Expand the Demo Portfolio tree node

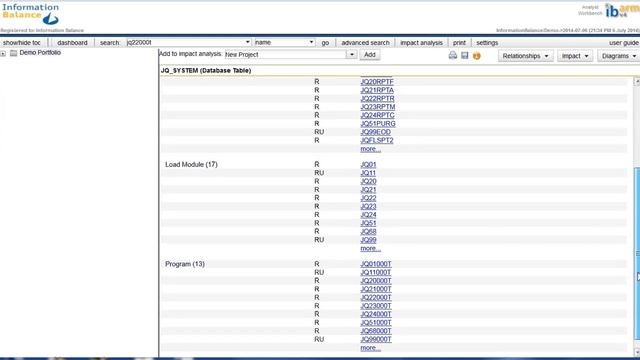[3, 53]
